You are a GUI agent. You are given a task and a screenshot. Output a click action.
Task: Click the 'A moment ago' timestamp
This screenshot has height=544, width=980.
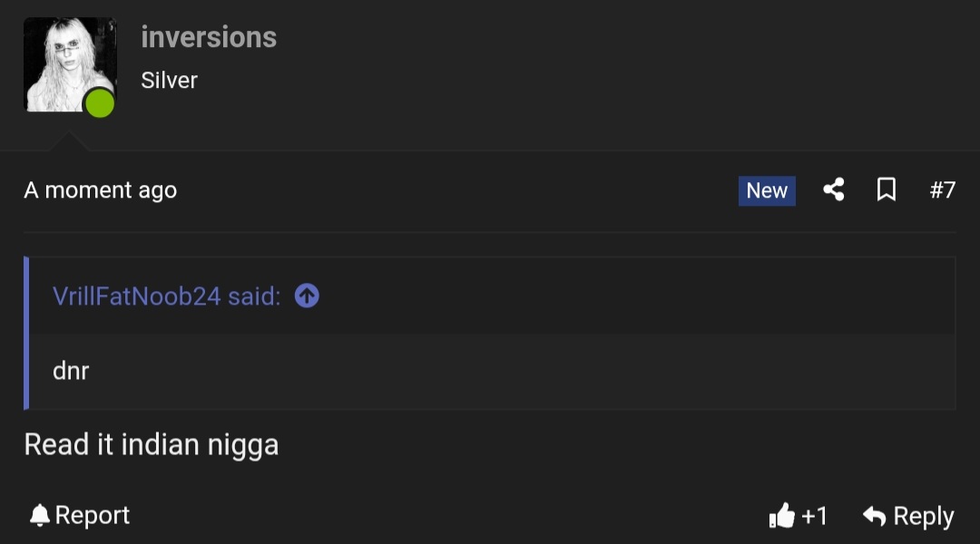coord(100,189)
